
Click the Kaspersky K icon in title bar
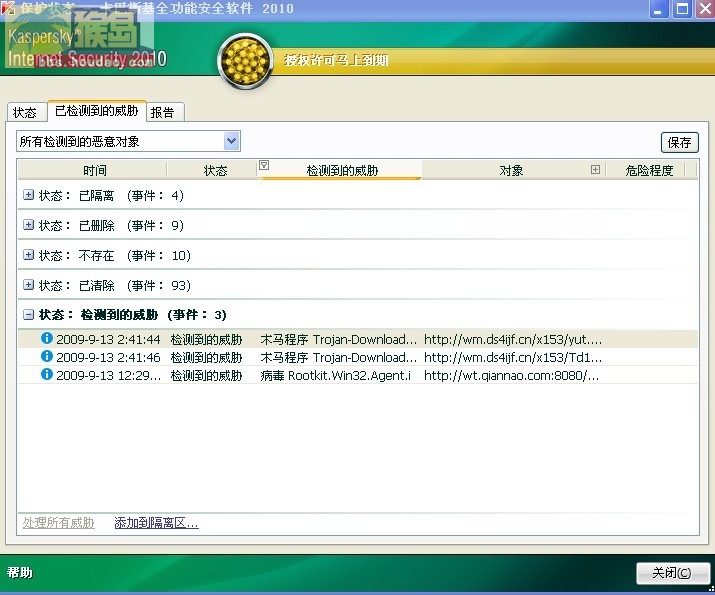click(8, 8)
